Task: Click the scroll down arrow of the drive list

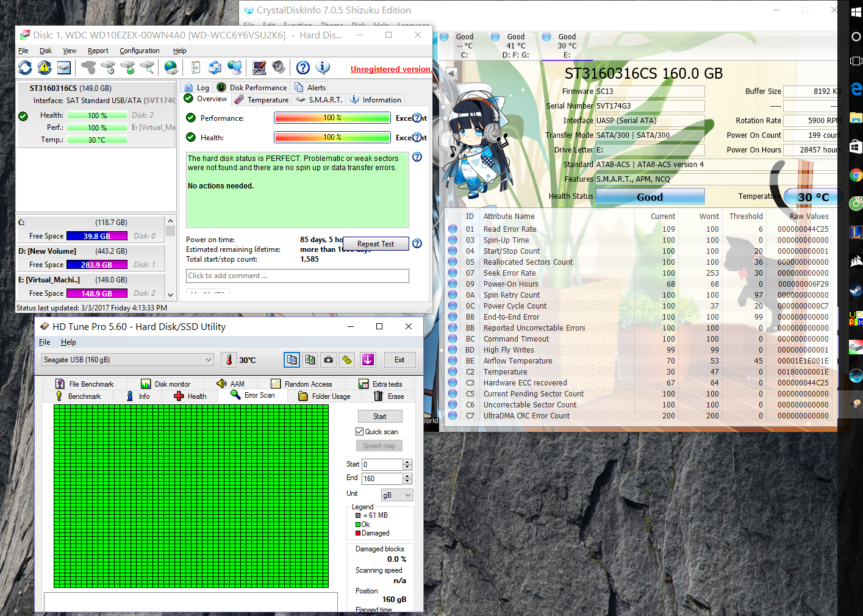Action: pyautogui.click(x=170, y=295)
